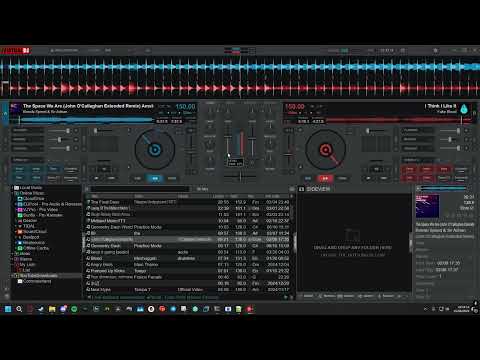Open VirtualDJ settings gear in top bar
The image size is (480, 360).
435,50
